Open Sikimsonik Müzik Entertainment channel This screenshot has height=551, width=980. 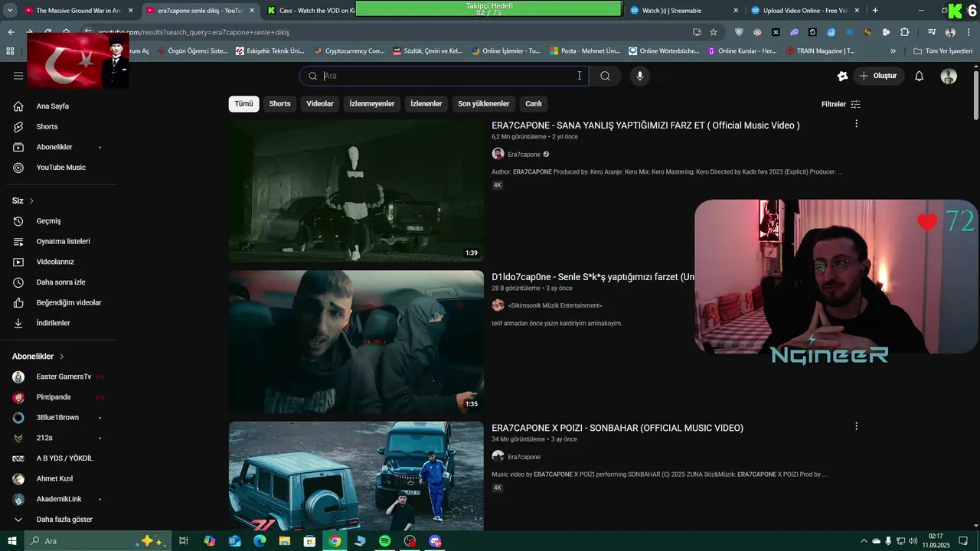555,305
